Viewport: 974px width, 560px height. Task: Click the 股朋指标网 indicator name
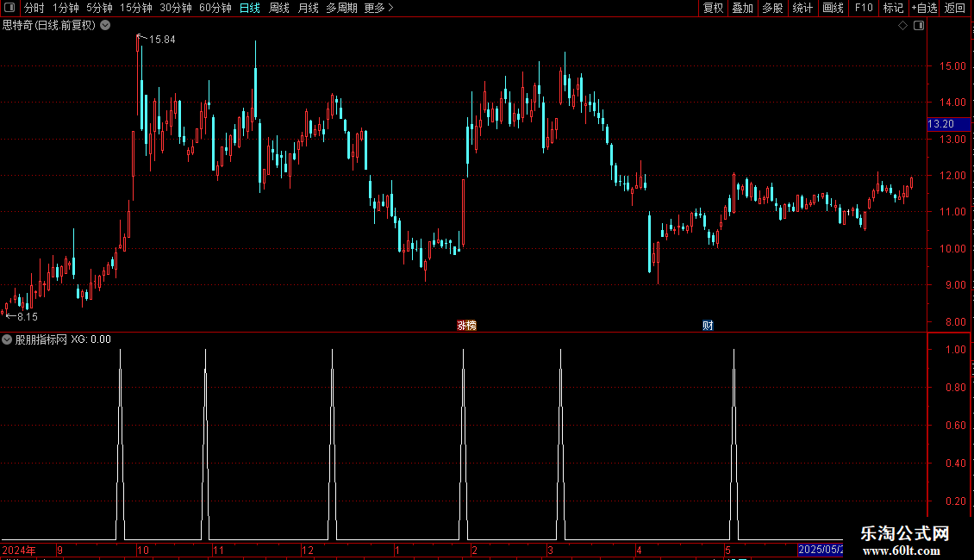(x=41, y=339)
